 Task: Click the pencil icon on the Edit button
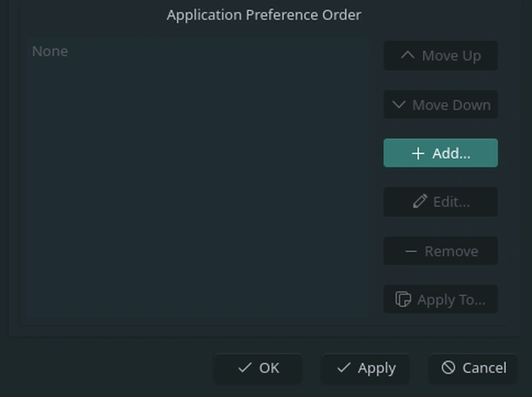click(x=420, y=202)
